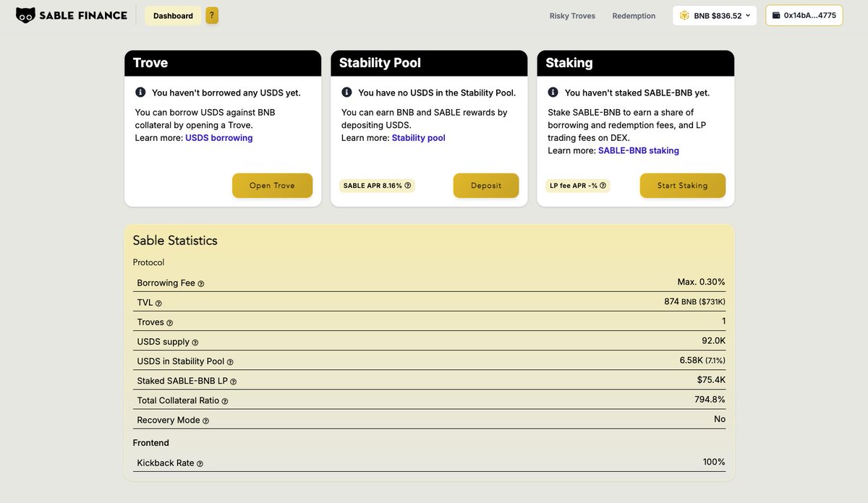The height and width of the screenshot is (503, 868).
Task: Click the Kickback Rate help icon
Action: click(200, 463)
